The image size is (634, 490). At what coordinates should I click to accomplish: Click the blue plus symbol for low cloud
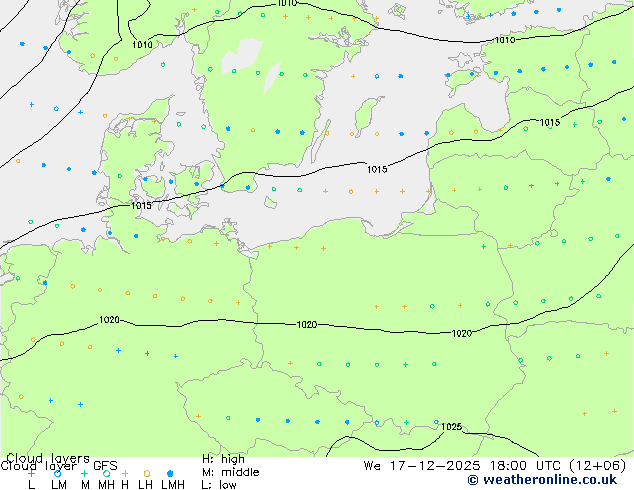point(31,473)
